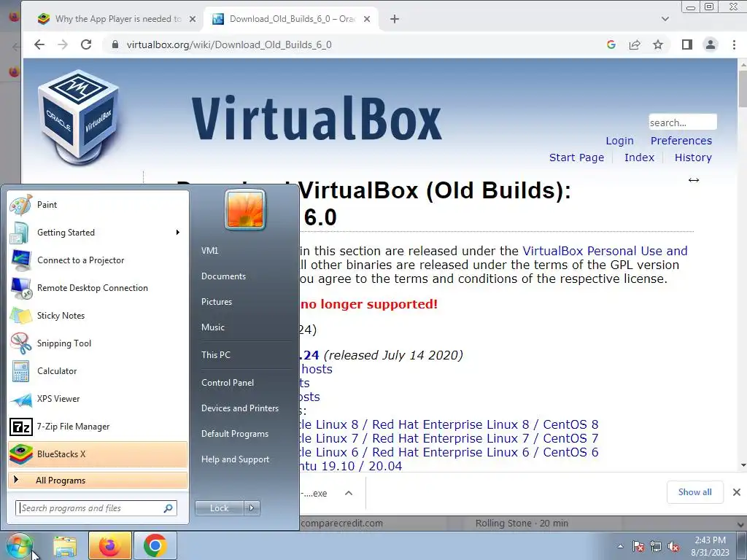
Task: Switch to Firefox on the taskbar
Action: [110, 545]
